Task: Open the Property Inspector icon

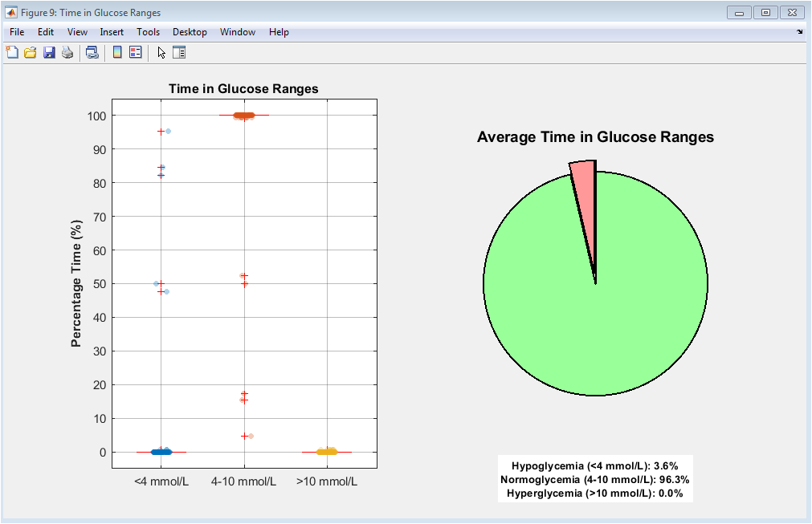Action: point(179,53)
